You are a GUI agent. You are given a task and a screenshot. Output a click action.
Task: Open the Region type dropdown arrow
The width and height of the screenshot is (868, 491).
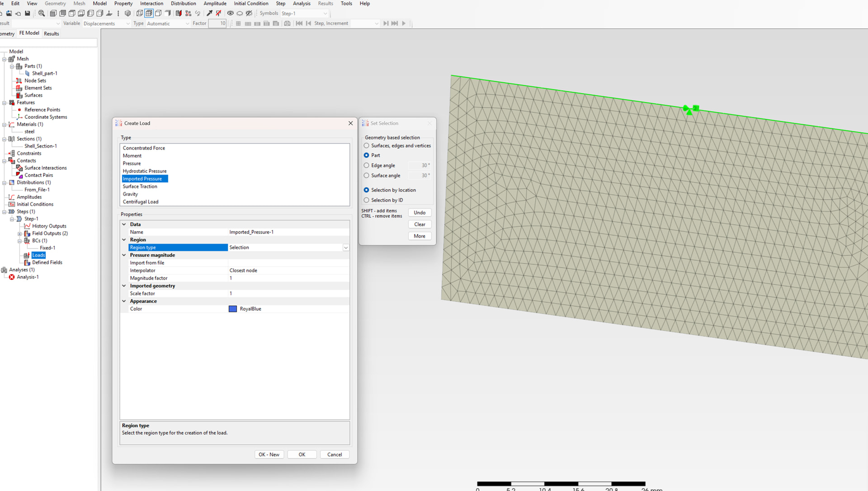[x=346, y=248]
